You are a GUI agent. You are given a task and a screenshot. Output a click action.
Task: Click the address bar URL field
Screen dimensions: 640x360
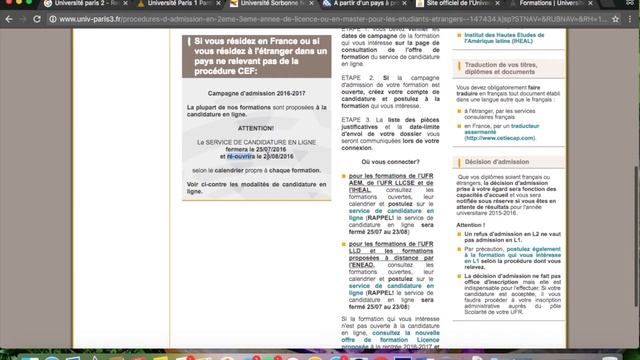click(x=333, y=19)
